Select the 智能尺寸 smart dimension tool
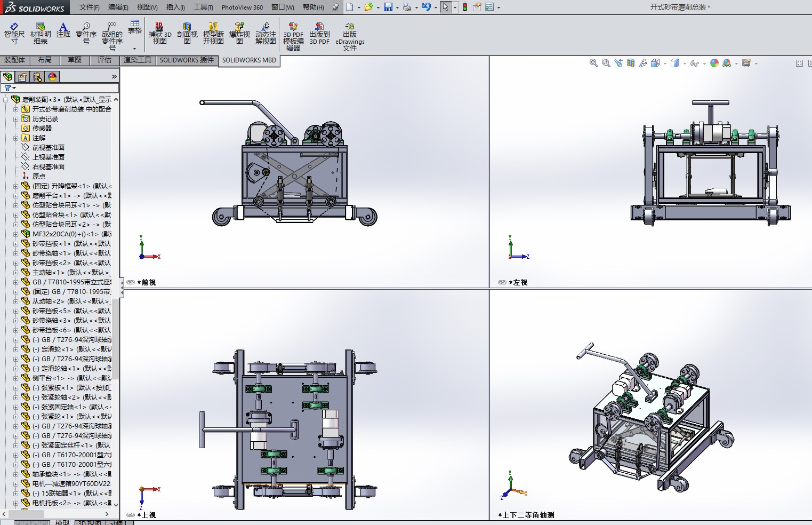Screen dimensions: 812x525 pyautogui.click(x=14, y=34)
